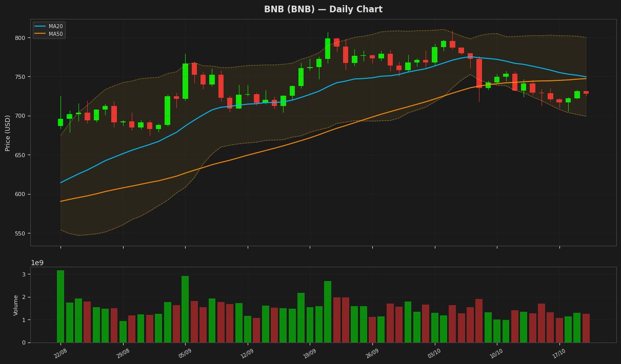Click the "Volume" axis label
The image size is (621, 364).
click(16, 305)
